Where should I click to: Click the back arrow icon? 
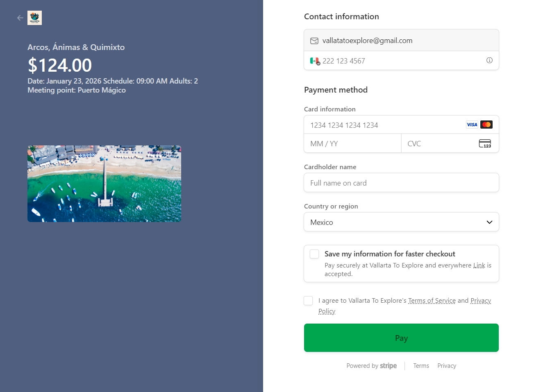point(20,18)
